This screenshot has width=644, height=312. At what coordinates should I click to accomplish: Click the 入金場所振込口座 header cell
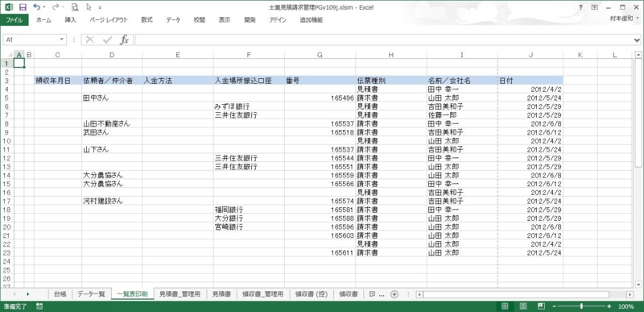tap(249, 81)
